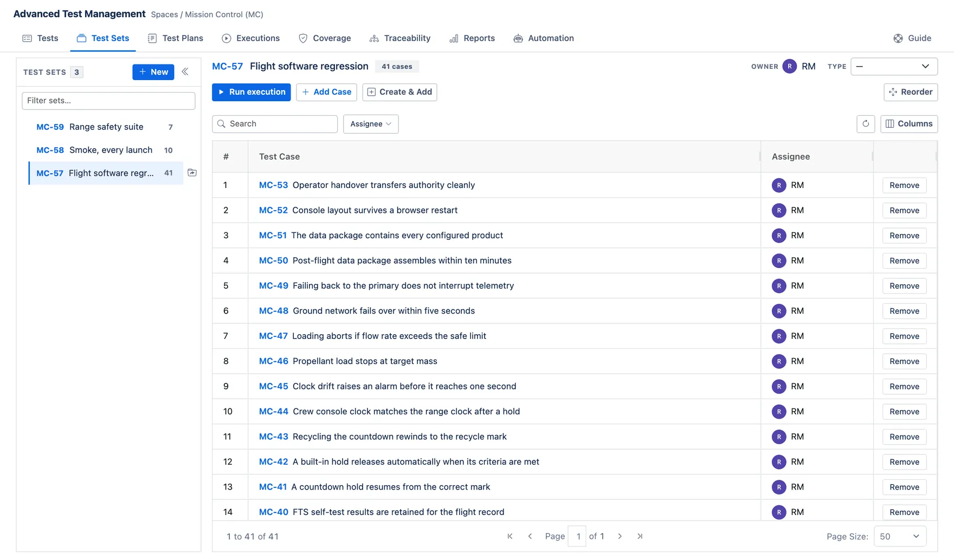Change the Page Size dropdown from 50
Image resolution: width=954 pixels, height=560 pixels.
pos(900,536)
